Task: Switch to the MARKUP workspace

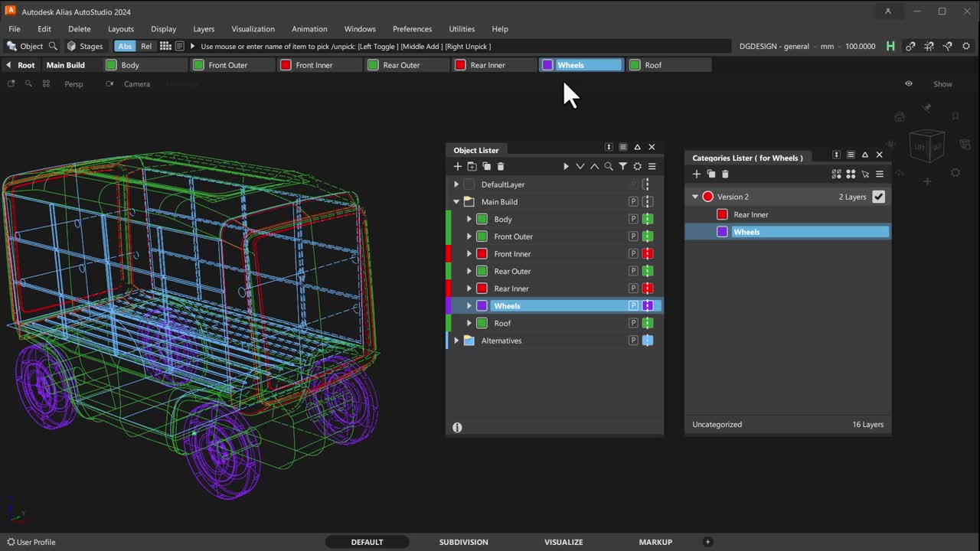Action: [655, 542]
